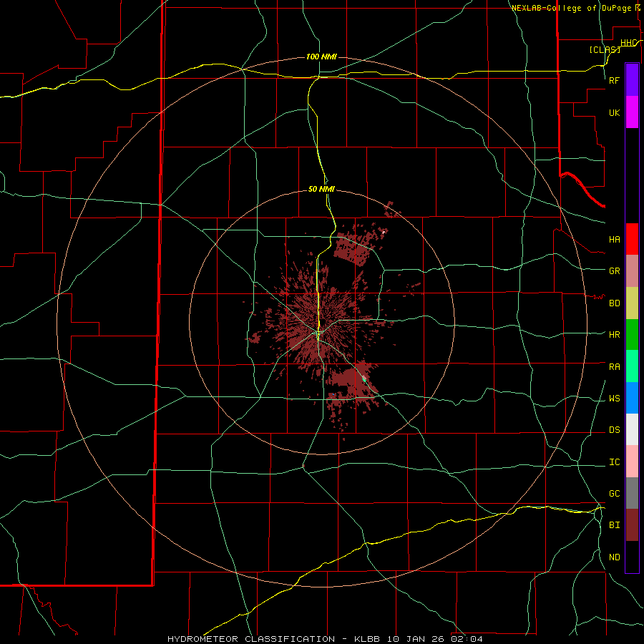Click the blue WS legend swatch
The height and width of the screenshot is (644, 644).
coord(632,398)
